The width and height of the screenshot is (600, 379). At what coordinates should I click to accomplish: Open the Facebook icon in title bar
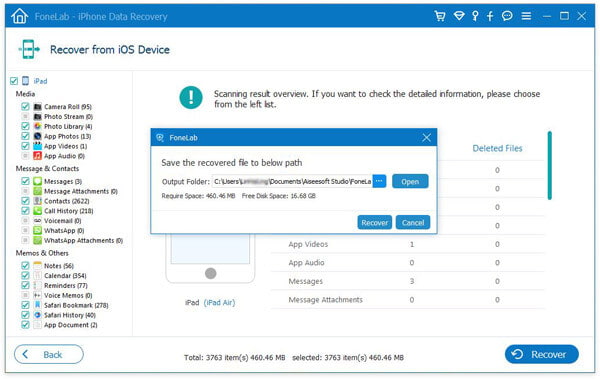(490, 16)
